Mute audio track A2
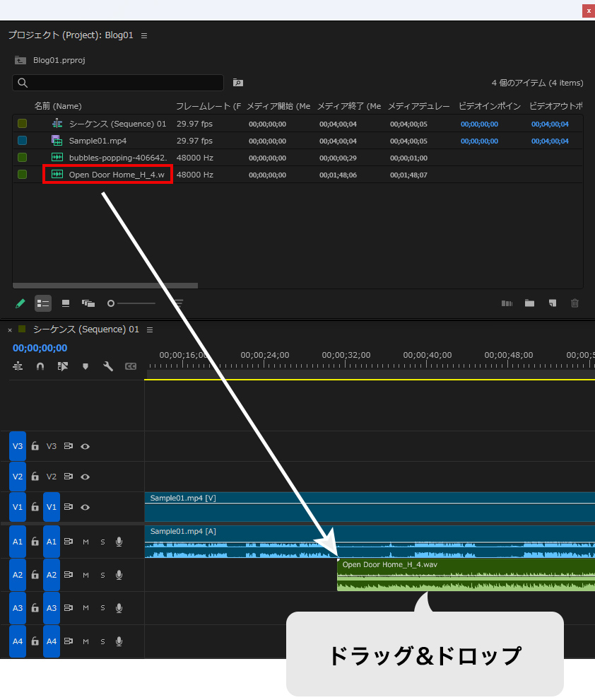The image size is (595, 700). tap(86, 575)
